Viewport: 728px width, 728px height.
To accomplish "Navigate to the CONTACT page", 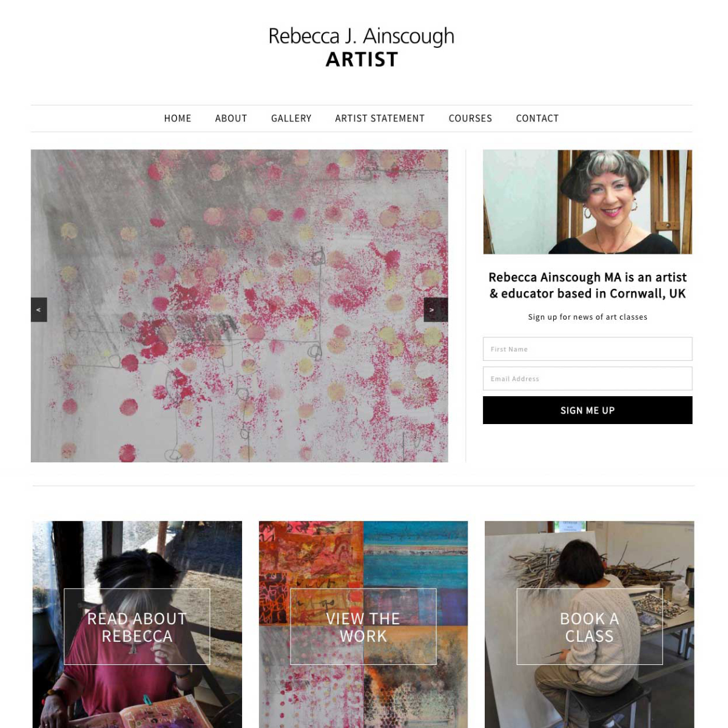I will click(x=538, y=118).
